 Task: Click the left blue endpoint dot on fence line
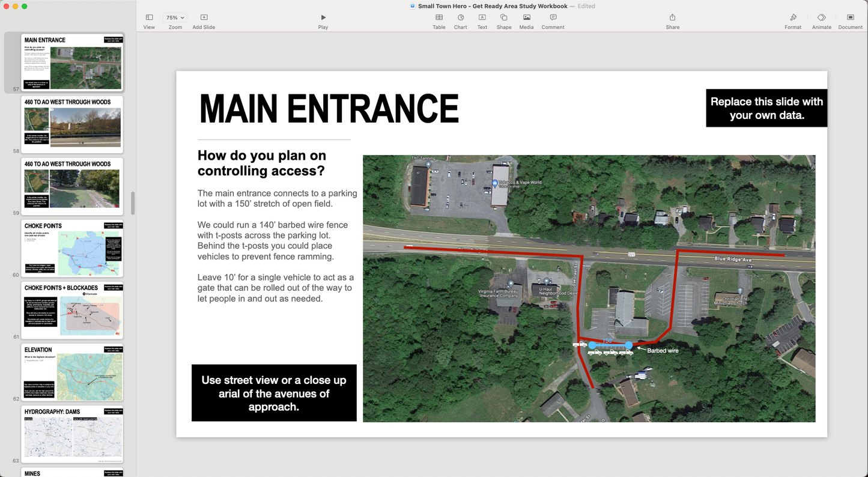(592, 345)
